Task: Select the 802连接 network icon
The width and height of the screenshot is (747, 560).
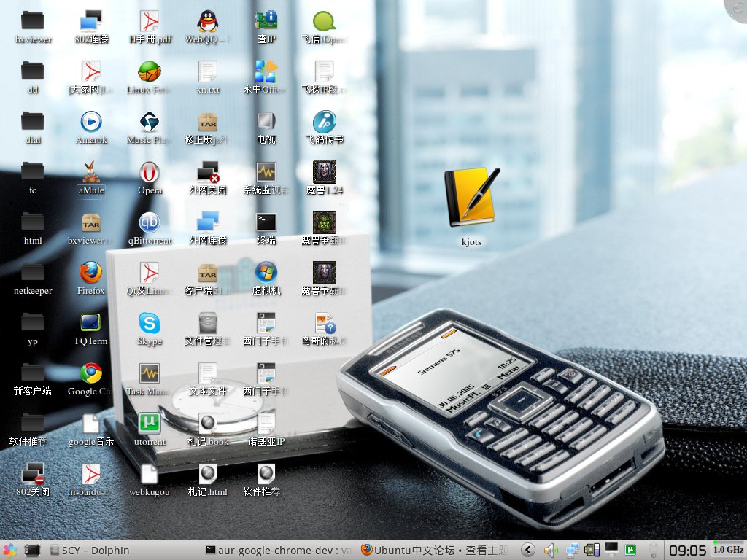Action: (91, 21)
